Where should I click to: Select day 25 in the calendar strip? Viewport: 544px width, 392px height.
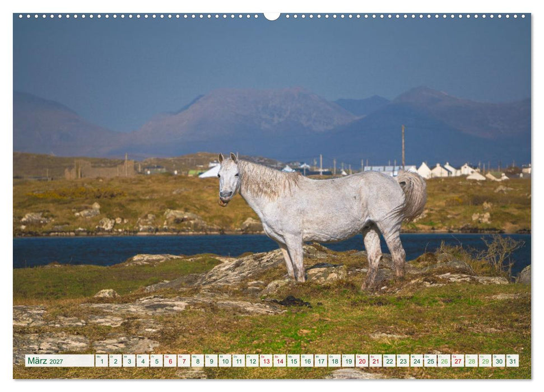pyautogui.click(x=431, y=361)
